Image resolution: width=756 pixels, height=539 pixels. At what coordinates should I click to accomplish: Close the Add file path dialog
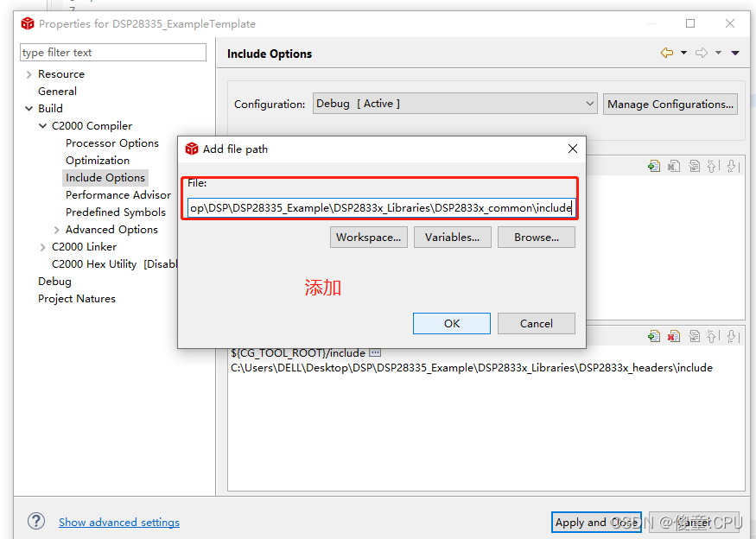[572, 149]
